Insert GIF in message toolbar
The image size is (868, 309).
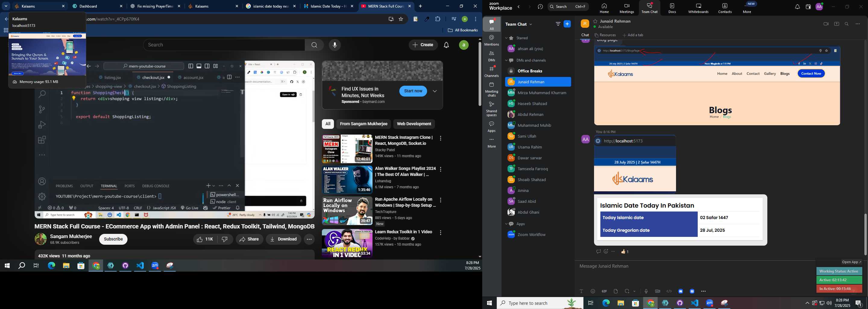tap(604, 291)
